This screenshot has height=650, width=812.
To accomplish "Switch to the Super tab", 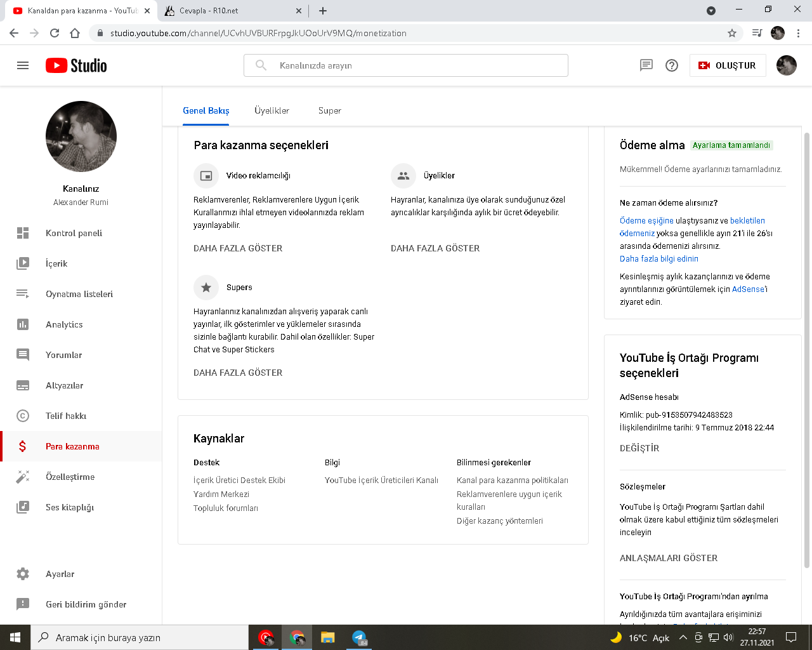I will [x=330, y=110].
